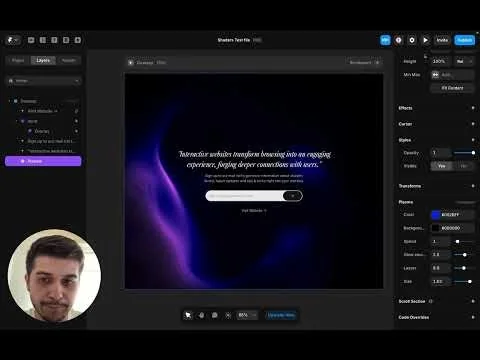The image size is (480, 360).
Task: Adjust the Plasma Speed slider
Action: pyautogui.click(x=464, y=241)
